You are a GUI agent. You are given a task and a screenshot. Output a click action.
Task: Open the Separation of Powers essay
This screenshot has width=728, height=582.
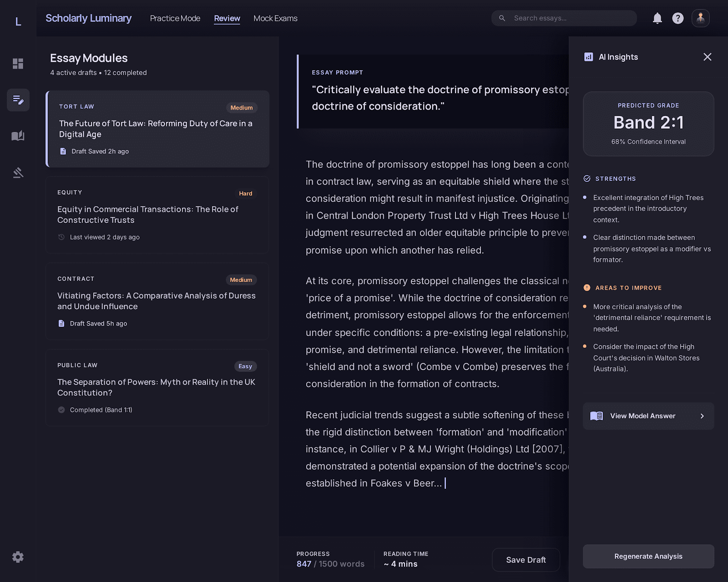tap(157, 387)
